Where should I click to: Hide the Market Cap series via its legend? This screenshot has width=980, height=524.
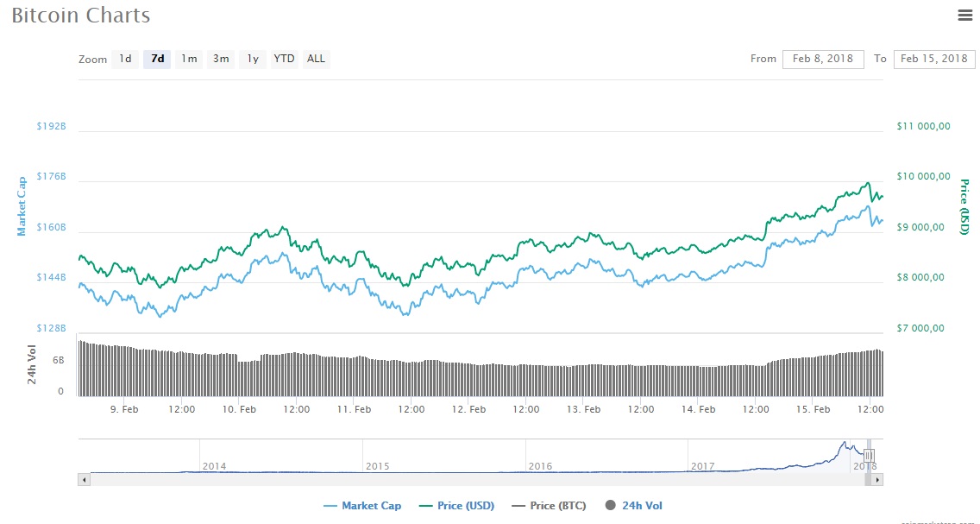[362, 505]
